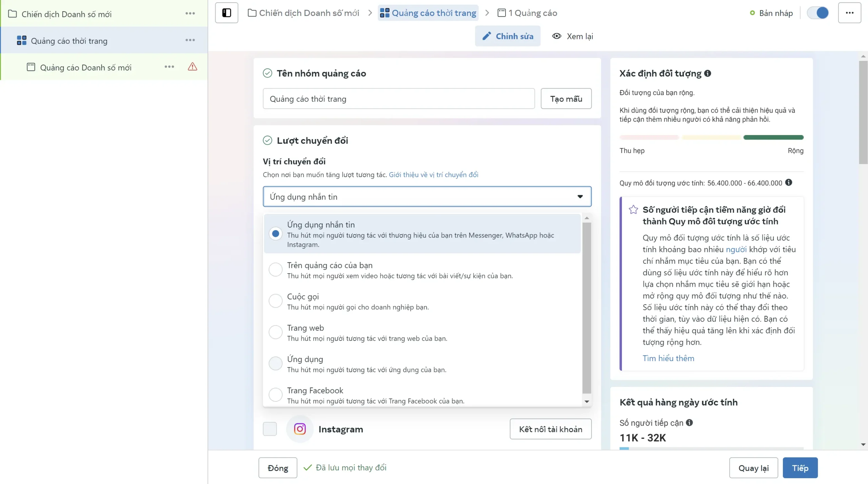This screenshot has width=868, height=484.
Task: Select the Trang web radio option
Action: (276, 332)
